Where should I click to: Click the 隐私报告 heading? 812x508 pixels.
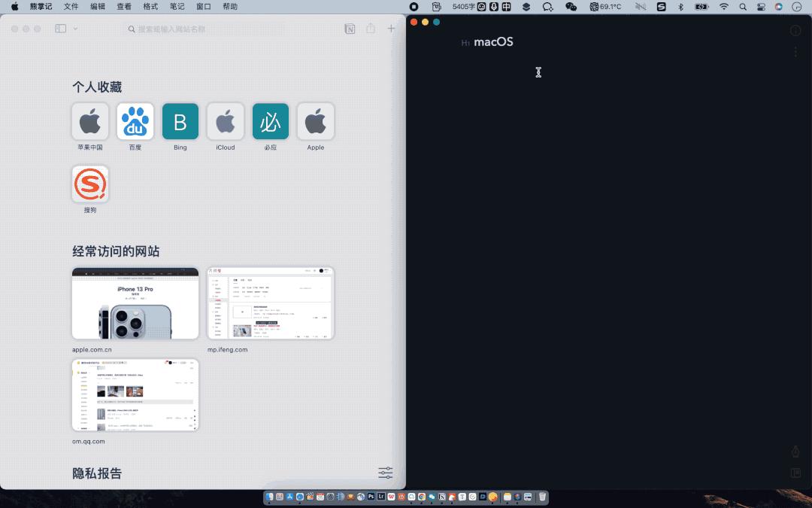click(97, 473)
